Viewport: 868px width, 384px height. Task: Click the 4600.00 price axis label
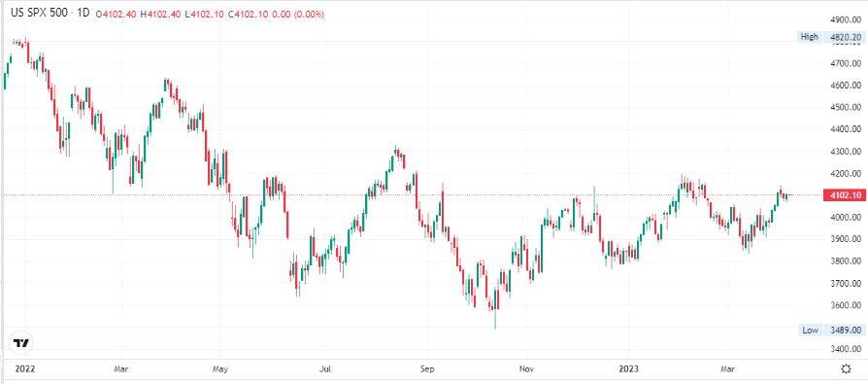click(846, 86)
